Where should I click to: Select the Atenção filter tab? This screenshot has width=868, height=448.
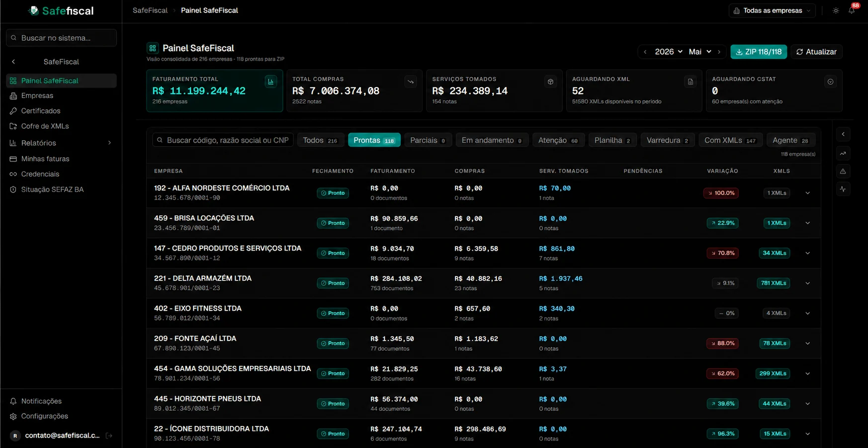point(558,140)
